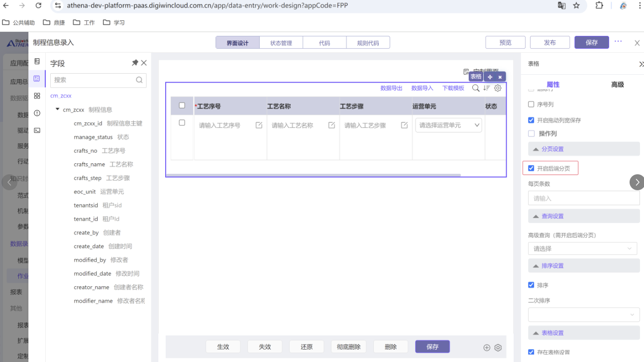The width and height of the screenshot is (644, 362).
Task: Disable 开启拖动列宽保存 checkbox
Action: click(531, 120)
